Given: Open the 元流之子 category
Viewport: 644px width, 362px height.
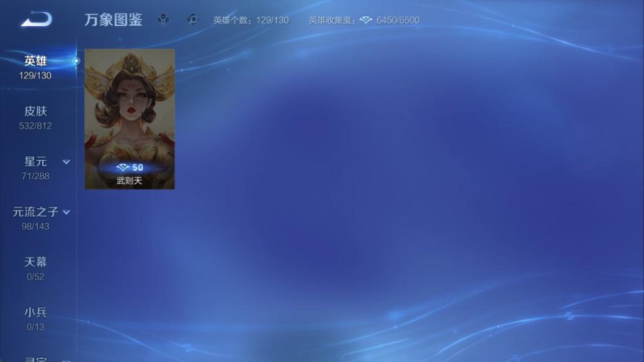Looking at the screenshot, I should (35, 218).
